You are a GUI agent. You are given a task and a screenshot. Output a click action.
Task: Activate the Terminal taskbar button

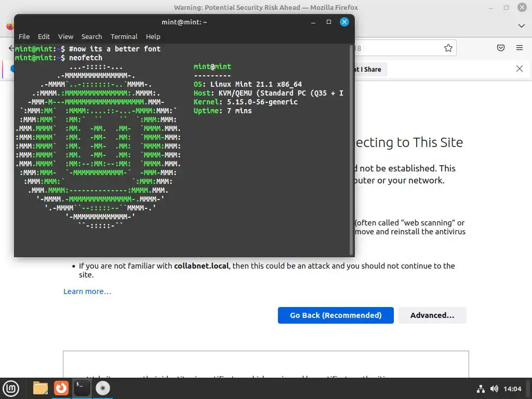[x=82, y=388]
